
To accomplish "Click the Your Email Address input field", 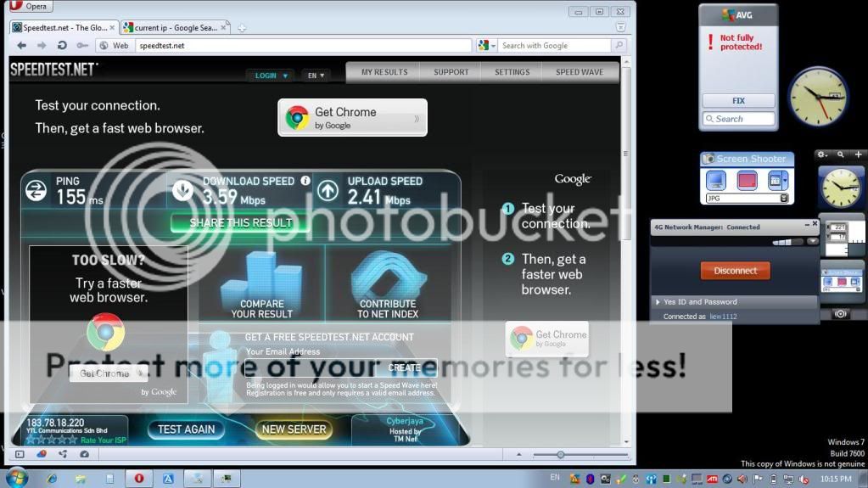I will [310, 367].
